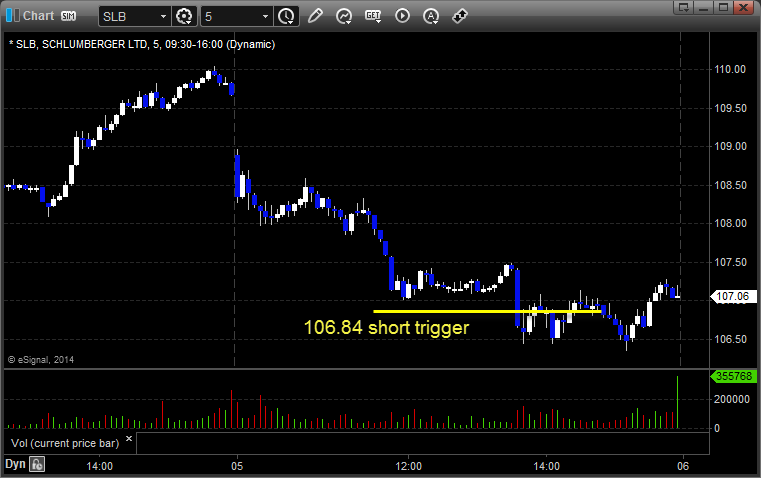Open the chart settings gear menu
Viewport: 761px width, 478px height.
pyautogui.click(x=184, y=16)
